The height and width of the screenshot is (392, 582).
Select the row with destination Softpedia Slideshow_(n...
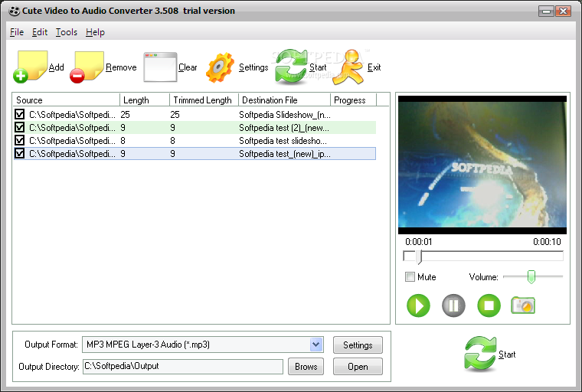(x=195, y=114)
